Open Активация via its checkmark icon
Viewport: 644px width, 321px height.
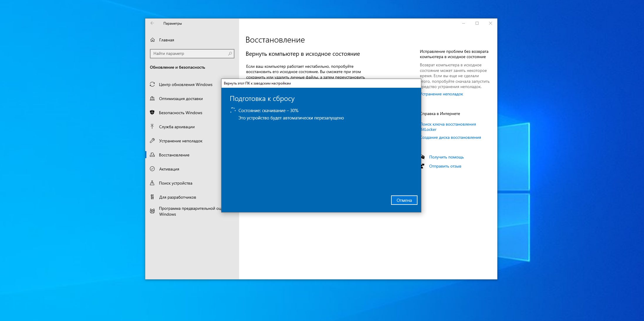[152, 169]
